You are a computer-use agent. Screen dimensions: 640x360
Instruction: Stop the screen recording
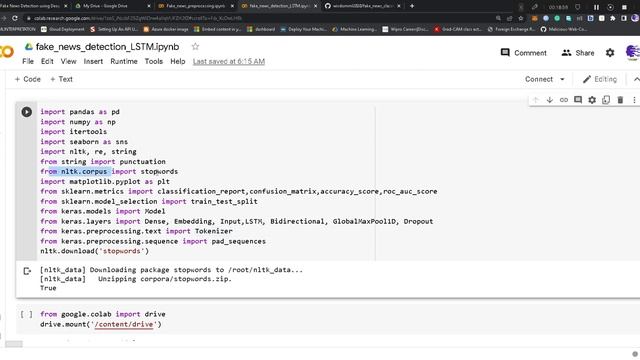click(x=624, y=7)
